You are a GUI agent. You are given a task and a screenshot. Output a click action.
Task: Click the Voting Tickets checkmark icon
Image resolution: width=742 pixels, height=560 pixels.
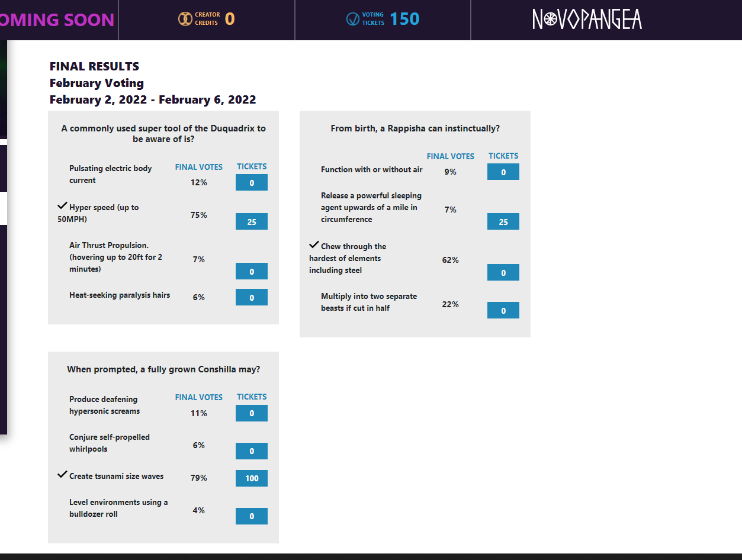[x=353, y=19]
